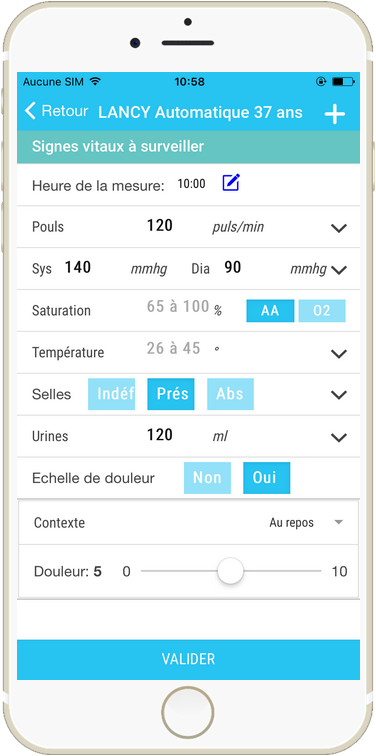The height and width of the screenshot is (756, 376).
Task: Choose Non for Echelle de douleur
Action: pyautogui.click(x=207, y=478)
